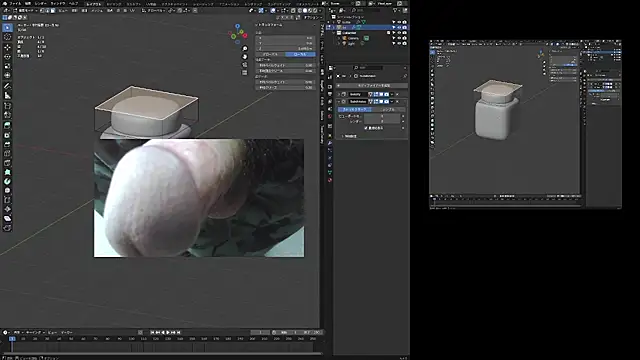The image size is (640, 360).
Task: Open the Render menu
Action: pyautogui.click(x=41, y=3)
